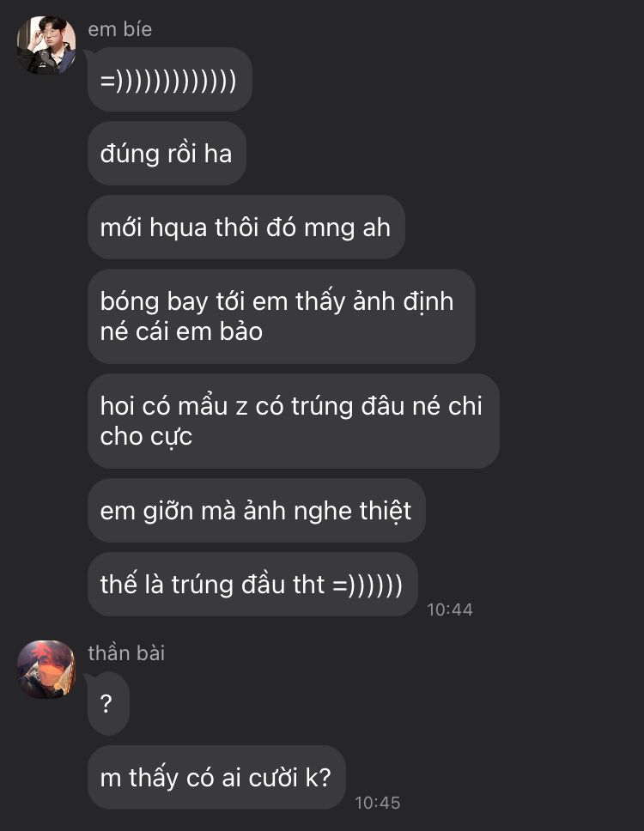Select the sender name 'em bíe'
This screenshot has width=644, height=831.
point(120,29)
